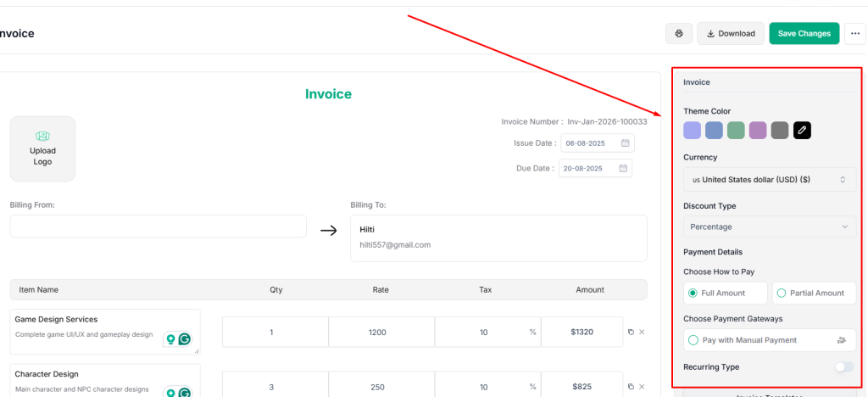Click the green Invoice title heading
The height and width of the screenshot is (397, 868).
click(328, 94)
